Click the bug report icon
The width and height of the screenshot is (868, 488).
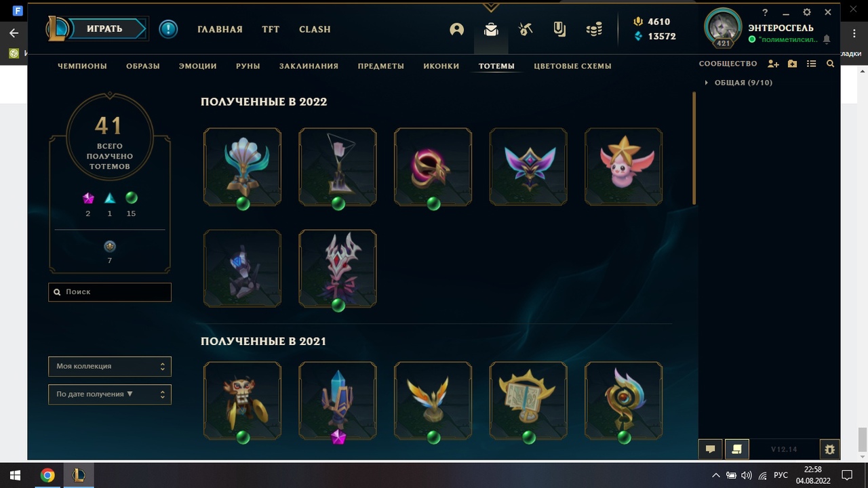coord(829,449)
